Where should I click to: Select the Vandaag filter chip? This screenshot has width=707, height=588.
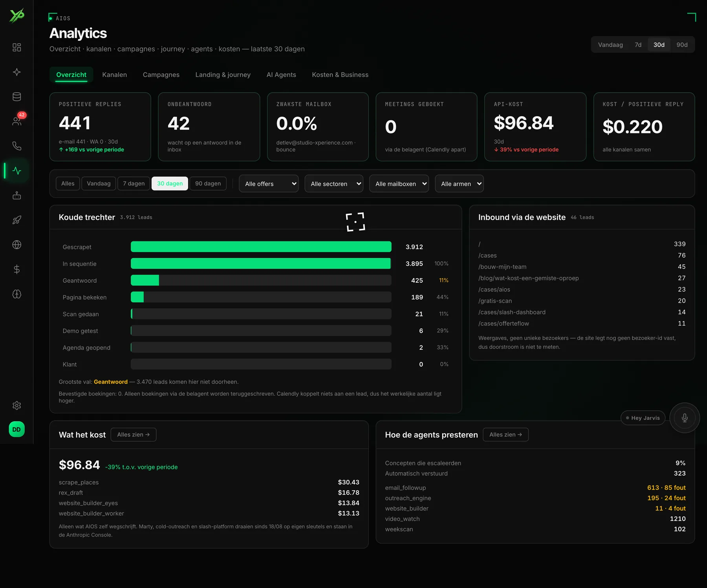[x=99, y=183]
